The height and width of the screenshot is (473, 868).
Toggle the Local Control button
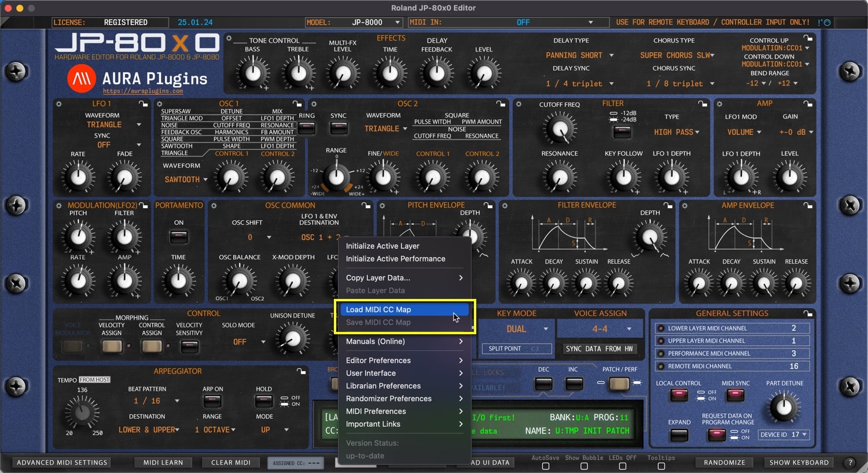tap(678, 396)
